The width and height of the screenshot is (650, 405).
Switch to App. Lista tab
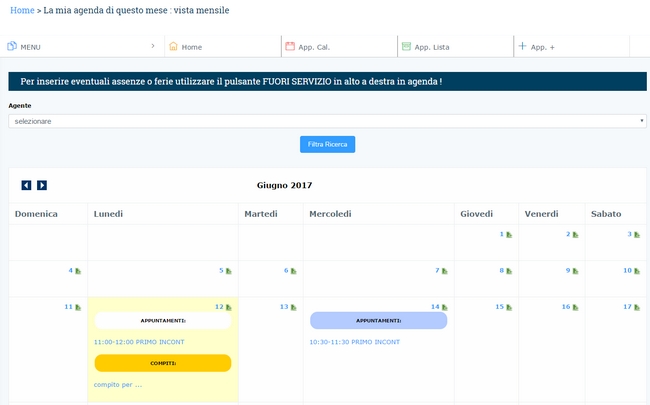pyautogui.click(x=435, y=47)
